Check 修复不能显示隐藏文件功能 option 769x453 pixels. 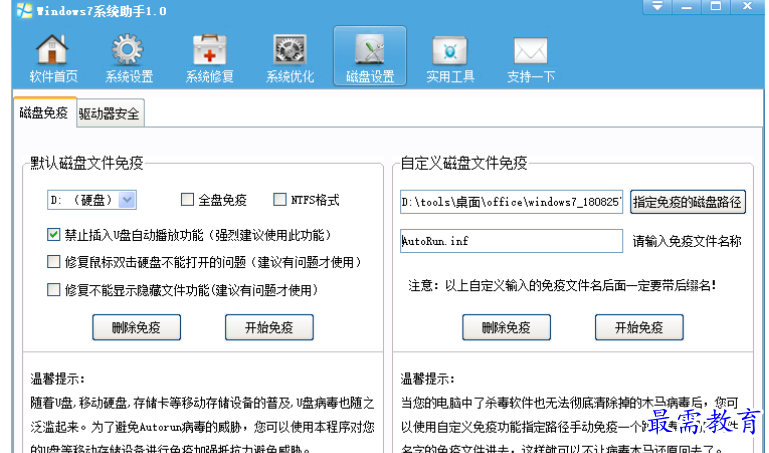tap(53, 290)
